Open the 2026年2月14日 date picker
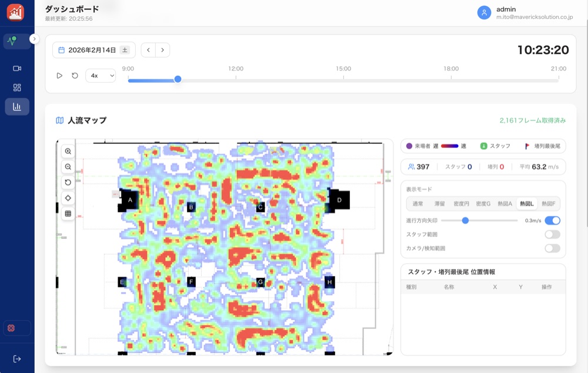The height and width of the screenshot is (373, 588). coord(93,50)
